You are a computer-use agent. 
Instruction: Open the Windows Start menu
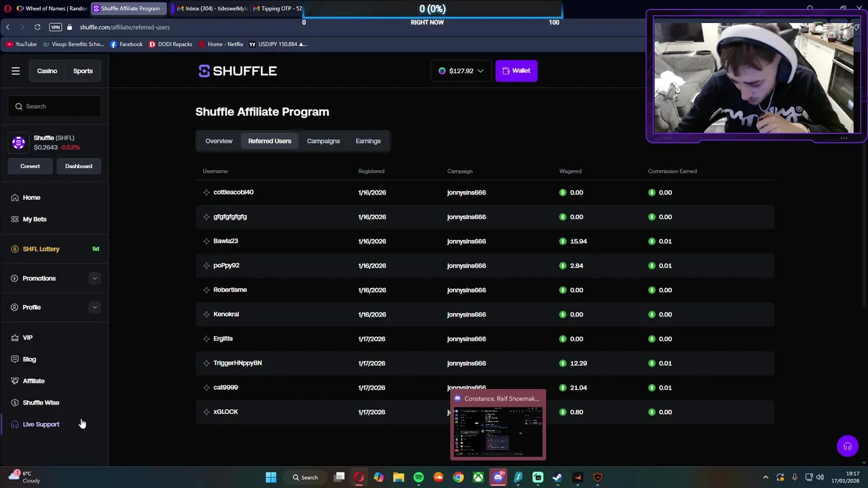(271, 477)
